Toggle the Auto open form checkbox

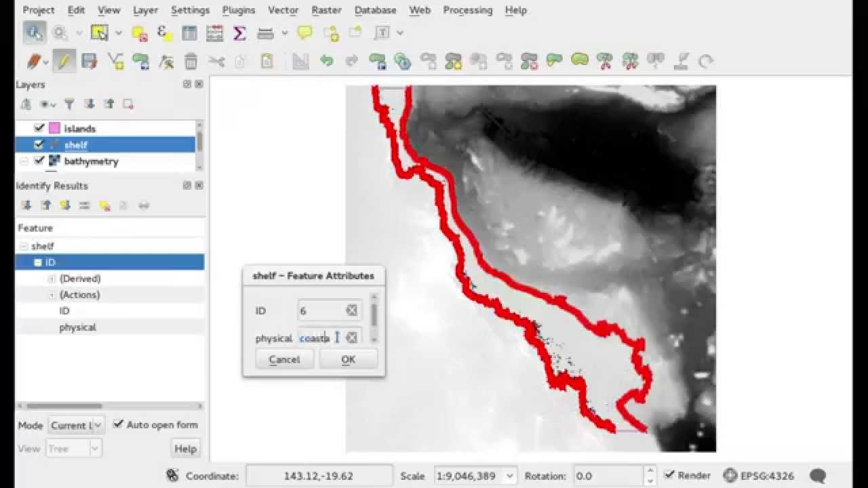118,424
